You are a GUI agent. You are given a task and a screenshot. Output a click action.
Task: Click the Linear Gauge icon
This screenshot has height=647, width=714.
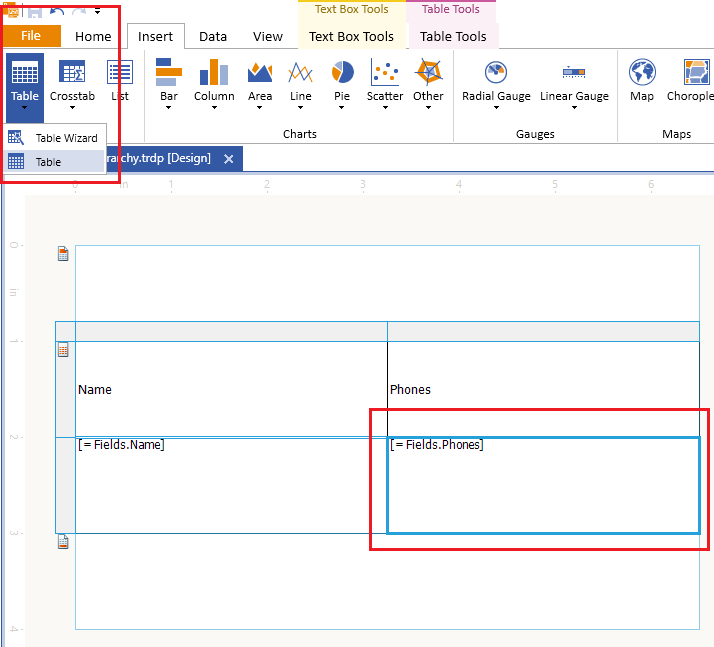tap(574, 72)
